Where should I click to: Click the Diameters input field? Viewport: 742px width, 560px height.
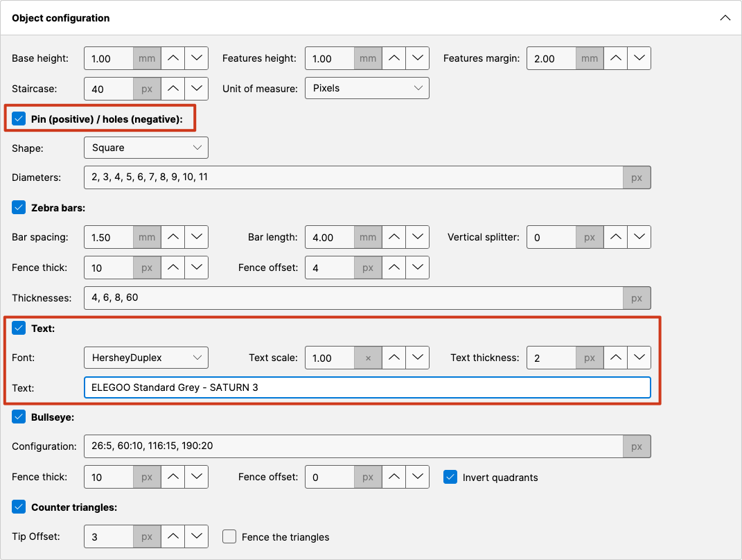tap(353, 177)
